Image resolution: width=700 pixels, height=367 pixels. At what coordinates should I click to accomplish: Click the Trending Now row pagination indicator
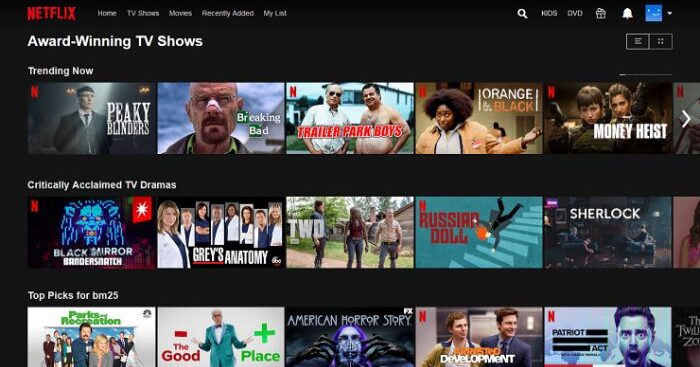[646, 75]
